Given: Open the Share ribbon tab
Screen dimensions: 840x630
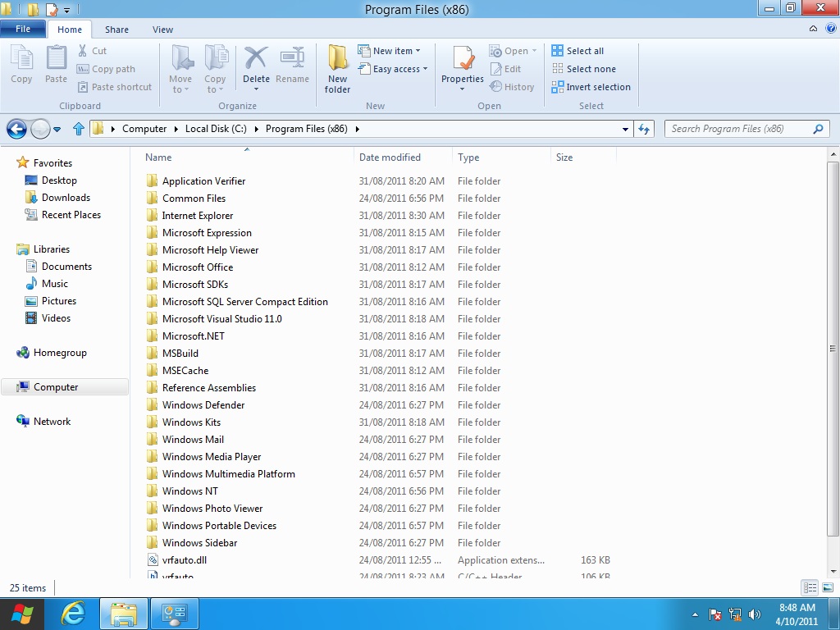Looking at the screenshot, I should click(x=116, y=29).
